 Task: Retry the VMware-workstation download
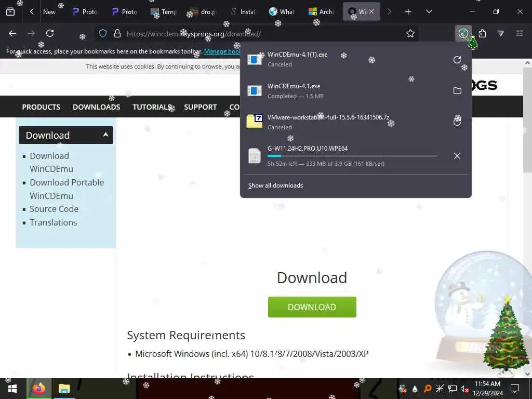point(457,122)
